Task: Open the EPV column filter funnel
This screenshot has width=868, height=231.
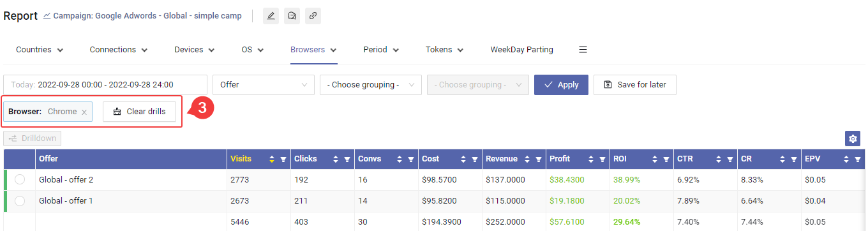Action: tap(858, 159)
